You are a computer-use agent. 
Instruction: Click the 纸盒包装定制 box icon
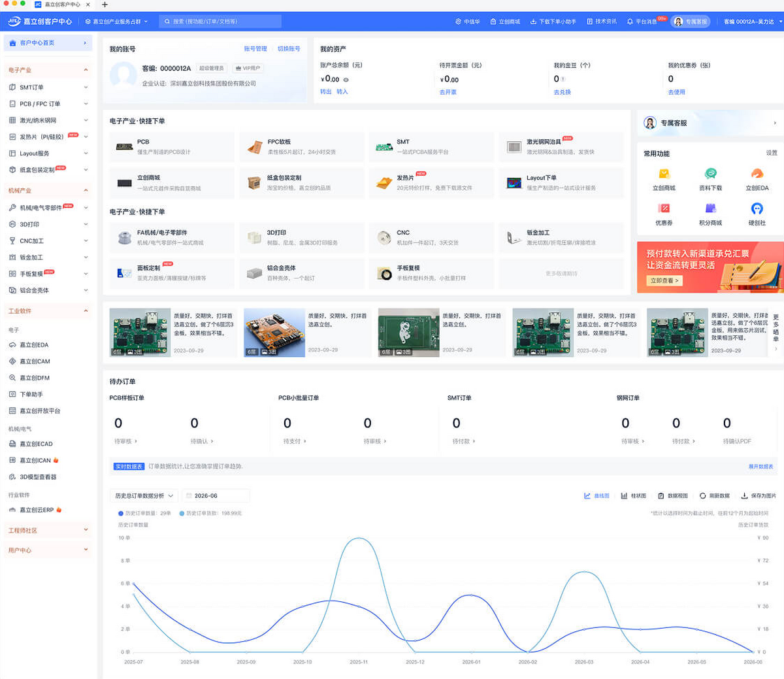[254, 183]
